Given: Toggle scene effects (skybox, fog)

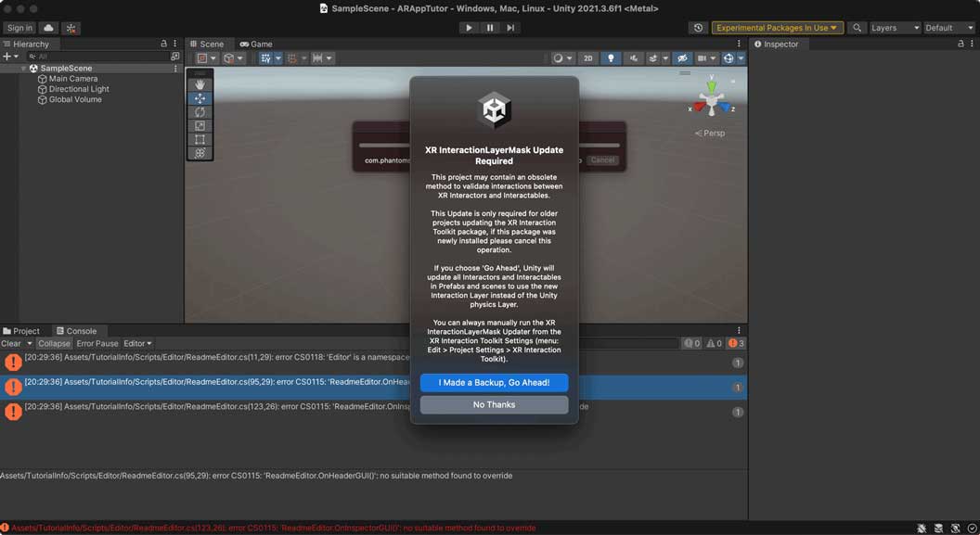Looking at the screenshot, I should click(652, 58).
